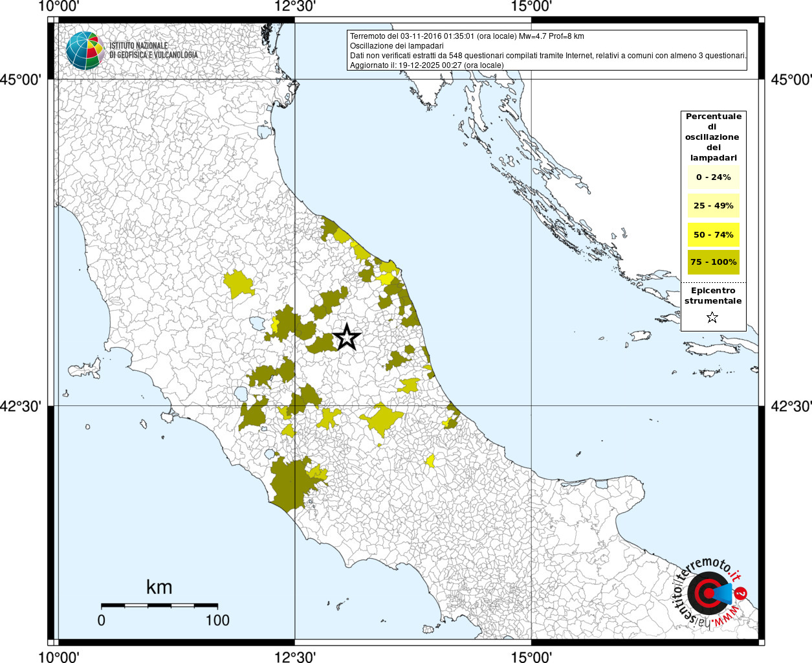This screenshot has width=812, height=663.
Task: Click the 'Oscillazione dei lampadari' subtitle
Action: click(x=397, y=46)
